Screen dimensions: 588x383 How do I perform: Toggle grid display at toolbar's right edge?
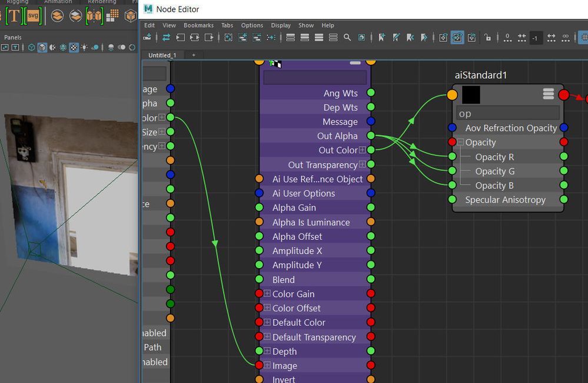pyautogui.click(x=584, y=38)
